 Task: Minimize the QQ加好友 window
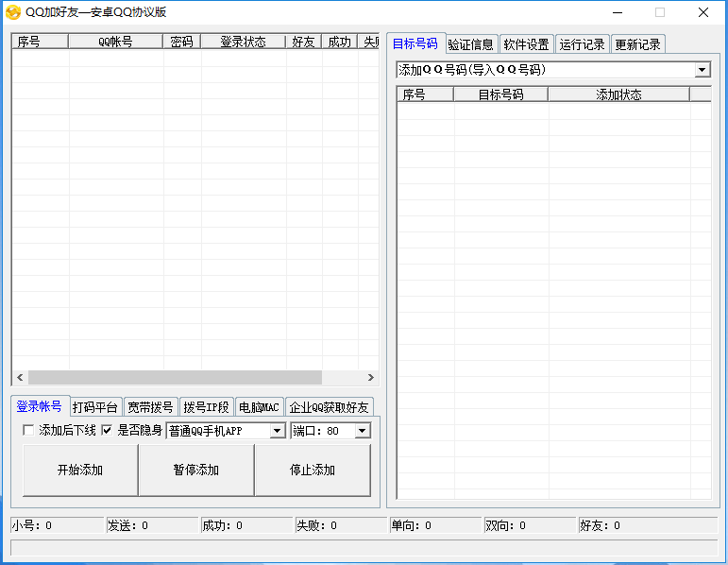[x=617, y=12]
